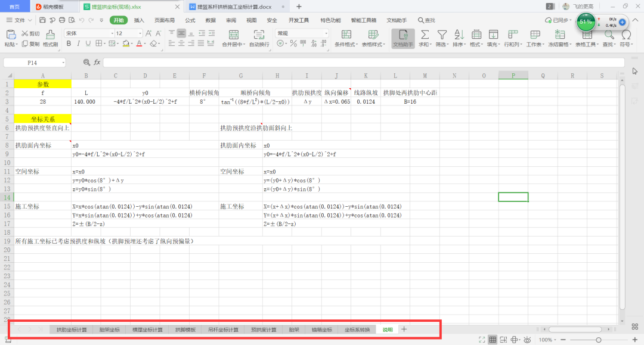Click the Undo arrow icon

82,20
